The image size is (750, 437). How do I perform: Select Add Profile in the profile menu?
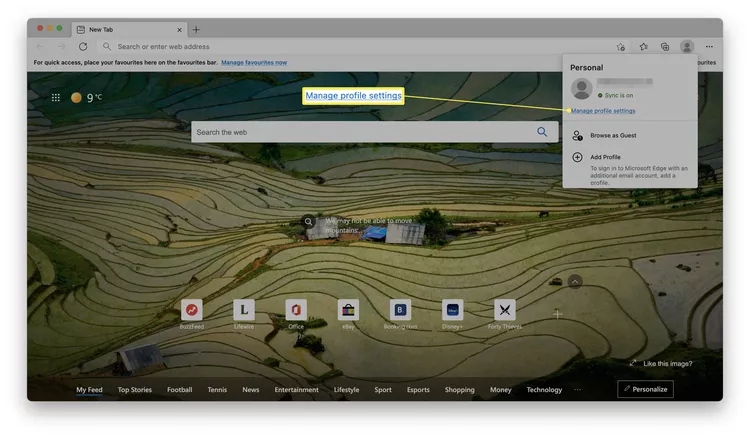tap(605, 157)
